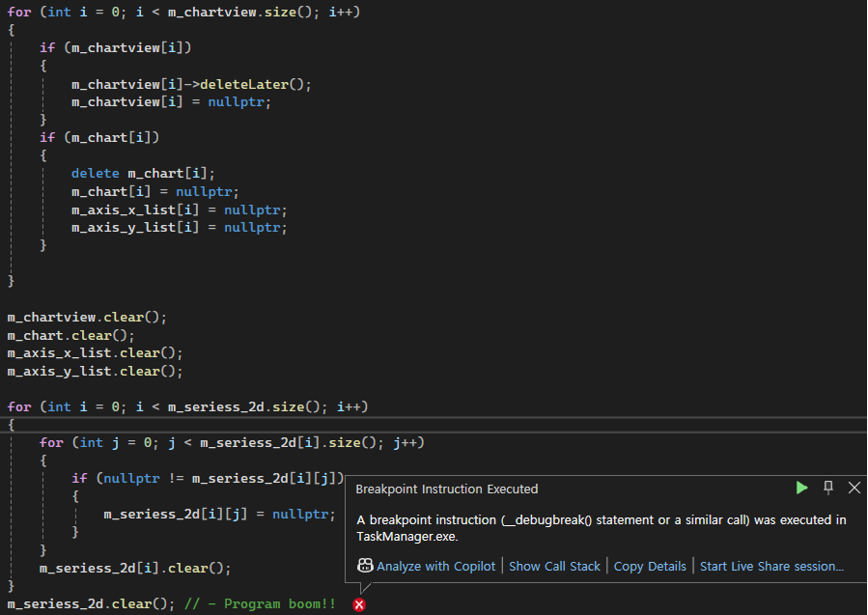
Task: Close the Breakpoint Instruction Executed popup
Action: (x=854, y=488)
